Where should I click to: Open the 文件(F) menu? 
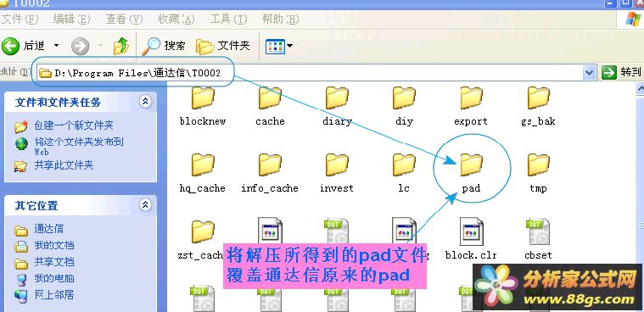tap(20, 19)
